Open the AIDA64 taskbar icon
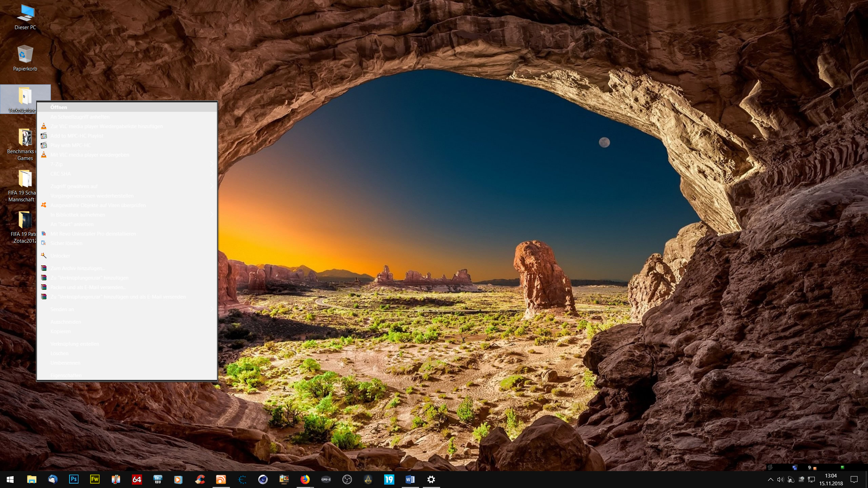 click(137, 479)
